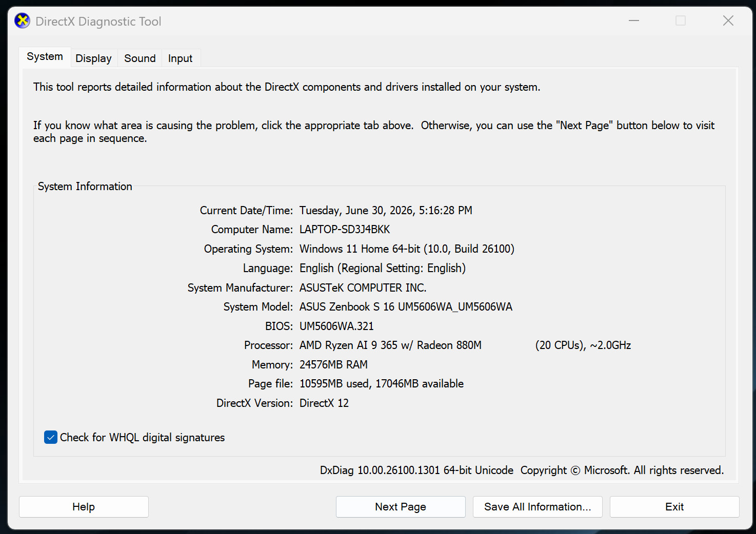Image resolution: width=756 pixels, height=534 pixels.
Task: Click the BIOS value UM5606WA.321
Action: click(x=336, y=326)
